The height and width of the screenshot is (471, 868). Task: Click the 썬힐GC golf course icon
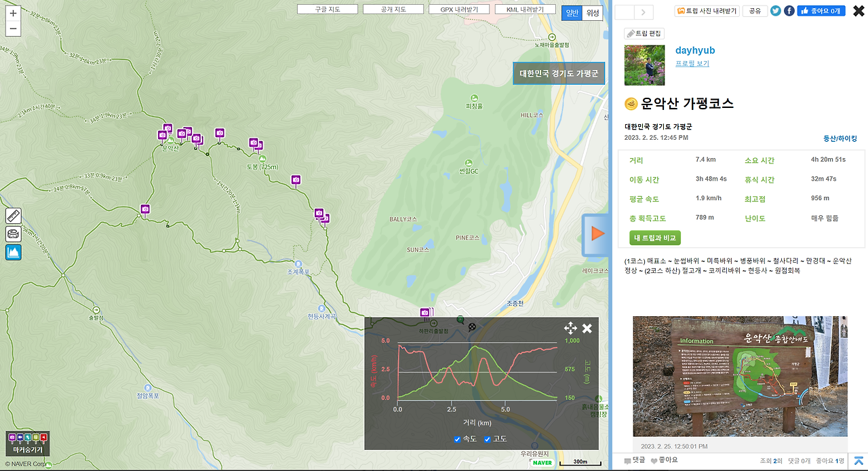(x=469, y=162)
